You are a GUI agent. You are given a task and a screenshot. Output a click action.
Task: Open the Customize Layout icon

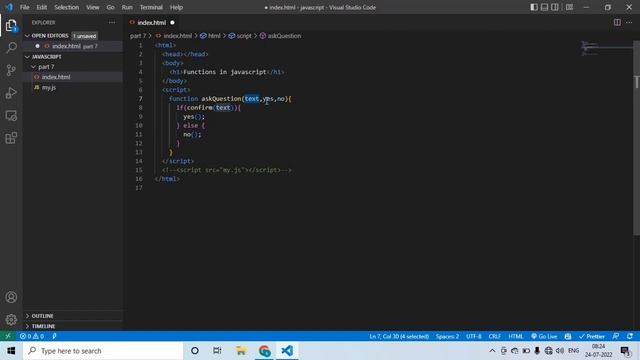click(569, 7)
